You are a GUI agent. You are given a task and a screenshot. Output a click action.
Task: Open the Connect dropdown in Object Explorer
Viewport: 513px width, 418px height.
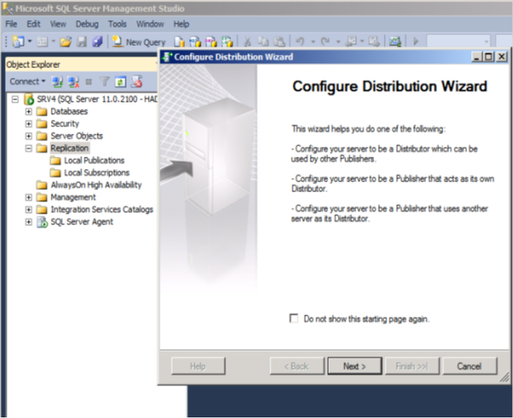pos(27,82)
